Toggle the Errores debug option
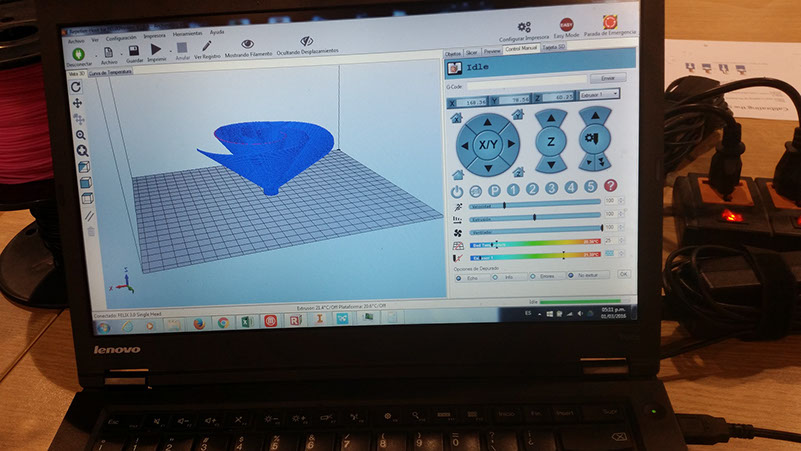The width and height of the screenshot is (801, 451). 545,276
